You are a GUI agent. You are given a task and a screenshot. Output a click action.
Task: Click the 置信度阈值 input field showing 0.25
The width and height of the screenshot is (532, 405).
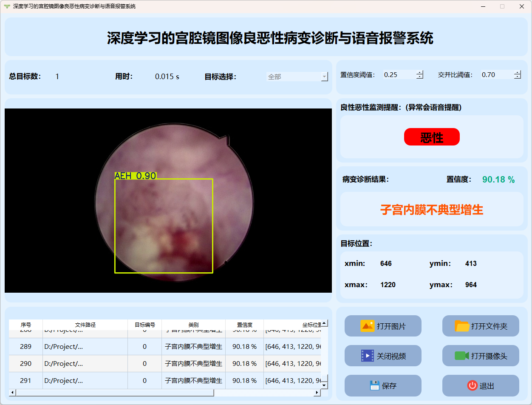pyautogui.click(x=399, y=75)
